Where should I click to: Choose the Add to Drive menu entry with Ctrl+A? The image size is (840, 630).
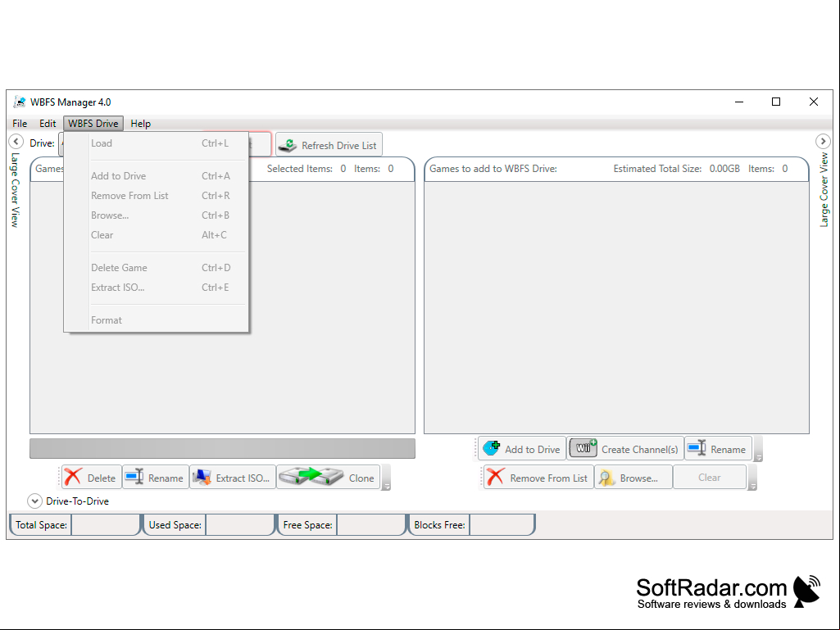click(156, 175)
